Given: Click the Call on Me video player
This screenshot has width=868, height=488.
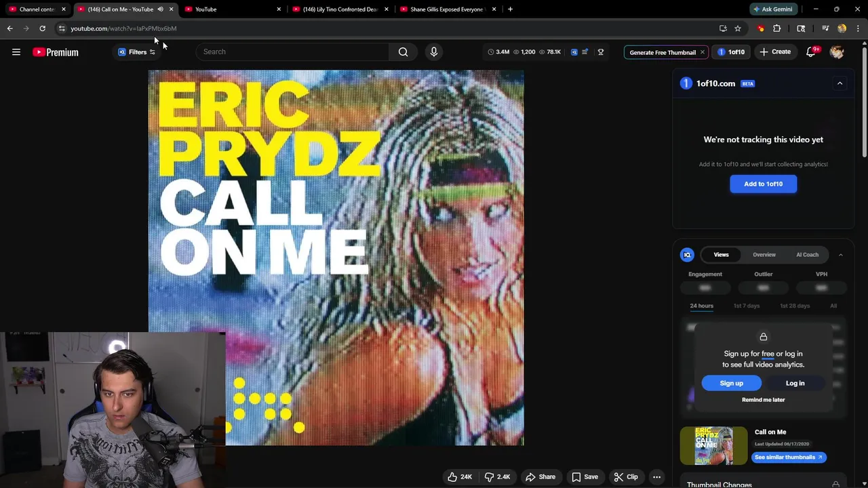Looking at the screenshot, I should tap(336, 258).
